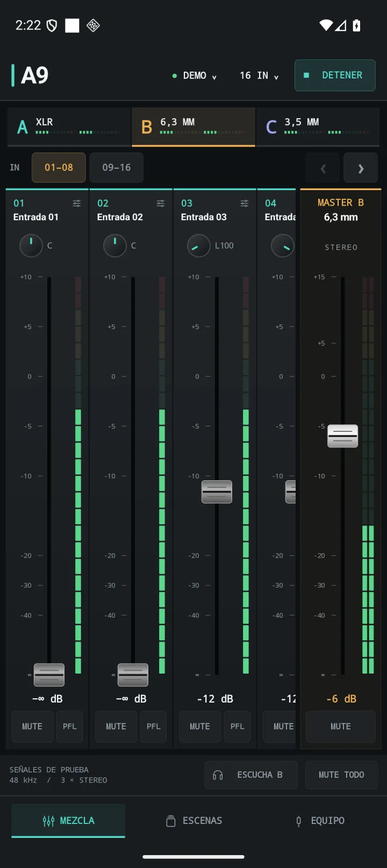Toggle Mute Todo for all channels
The height and width of the screenshot is (868, 387).
click(x=341, y=775)
